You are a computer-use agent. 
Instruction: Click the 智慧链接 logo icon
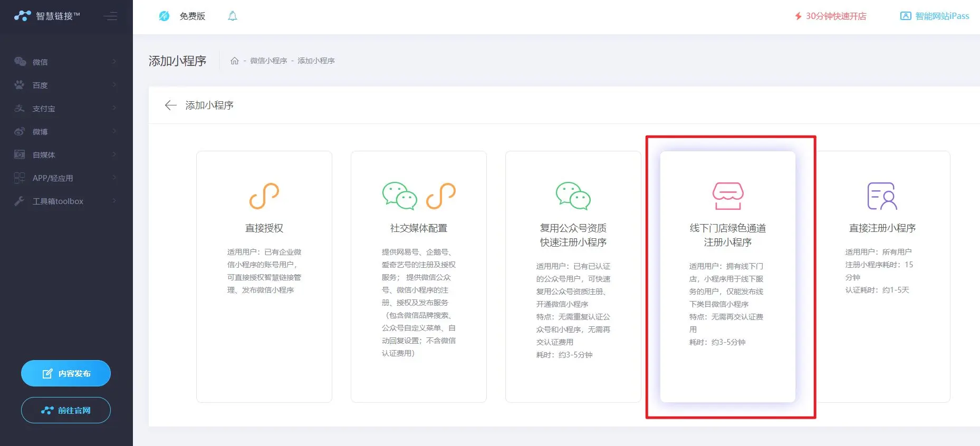tap(22, 16)
